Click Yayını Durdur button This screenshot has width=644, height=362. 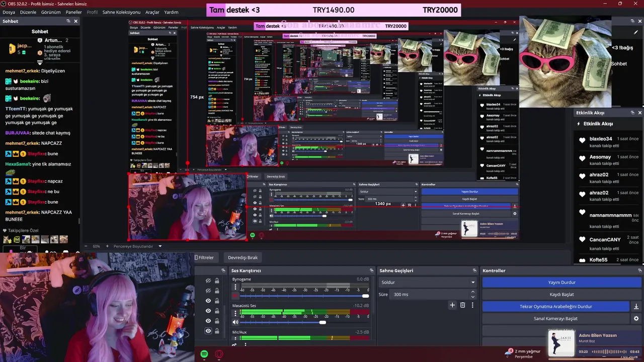click(x=561, y=283)
